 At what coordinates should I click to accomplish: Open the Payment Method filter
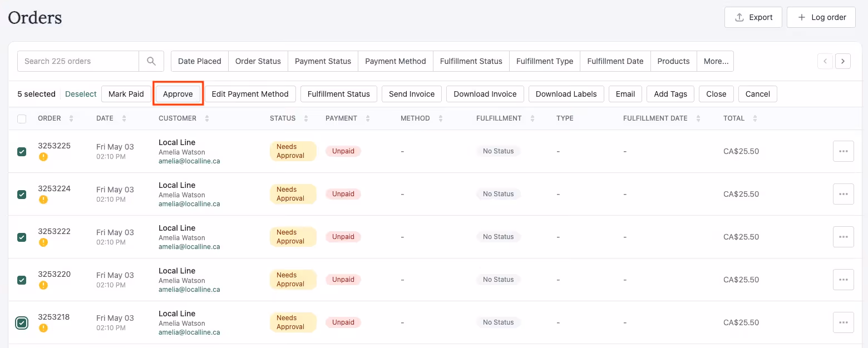[396, 61]
